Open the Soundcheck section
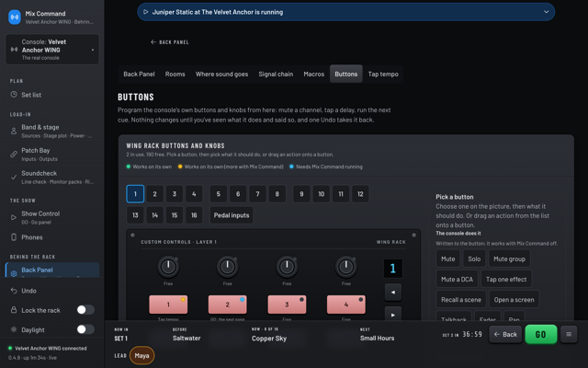Screen dimensions: 588x368 (x=52, y=177)
